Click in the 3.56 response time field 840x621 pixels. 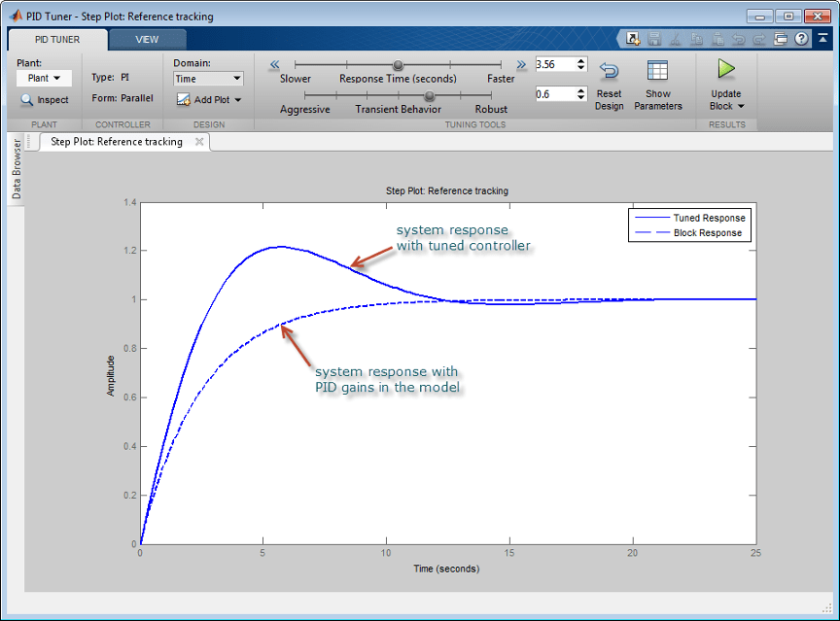(x=555, y=64)
